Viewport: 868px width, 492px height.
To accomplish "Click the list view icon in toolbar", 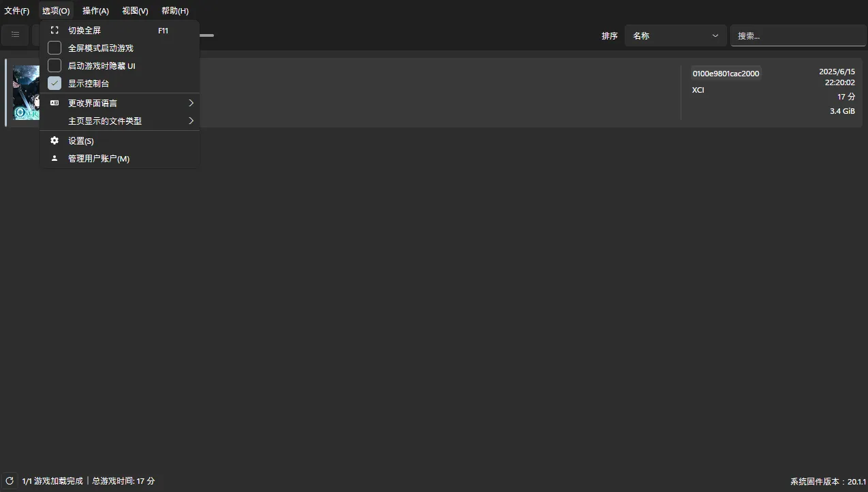I will click(15, 35).
